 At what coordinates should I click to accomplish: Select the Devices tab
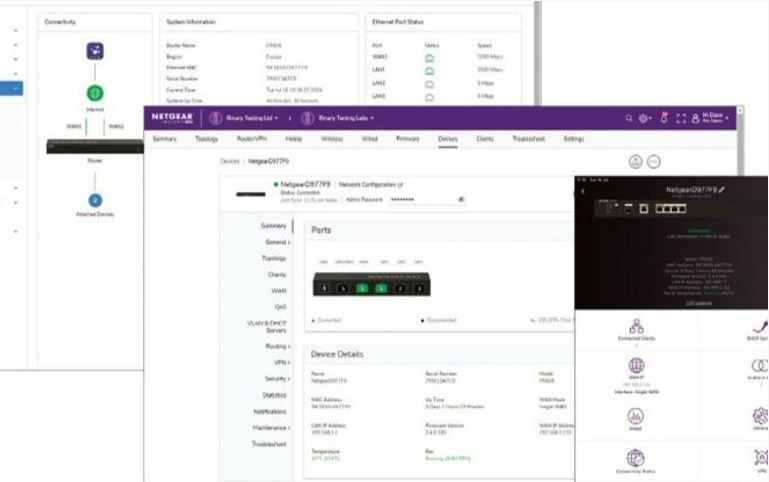(448, 139)
